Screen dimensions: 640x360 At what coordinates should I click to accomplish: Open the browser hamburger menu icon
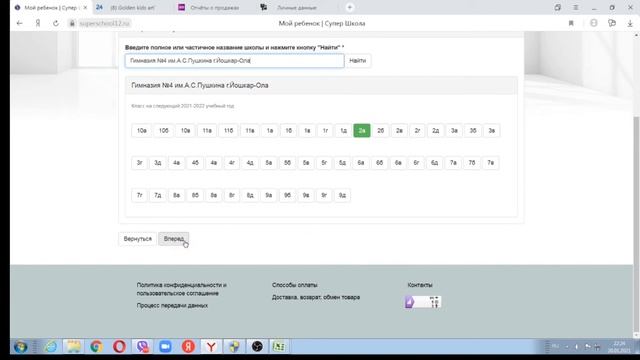(576, 7)
